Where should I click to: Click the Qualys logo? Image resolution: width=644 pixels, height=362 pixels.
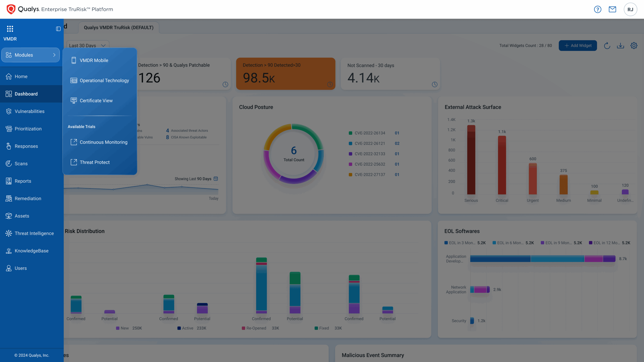(11, 9)
